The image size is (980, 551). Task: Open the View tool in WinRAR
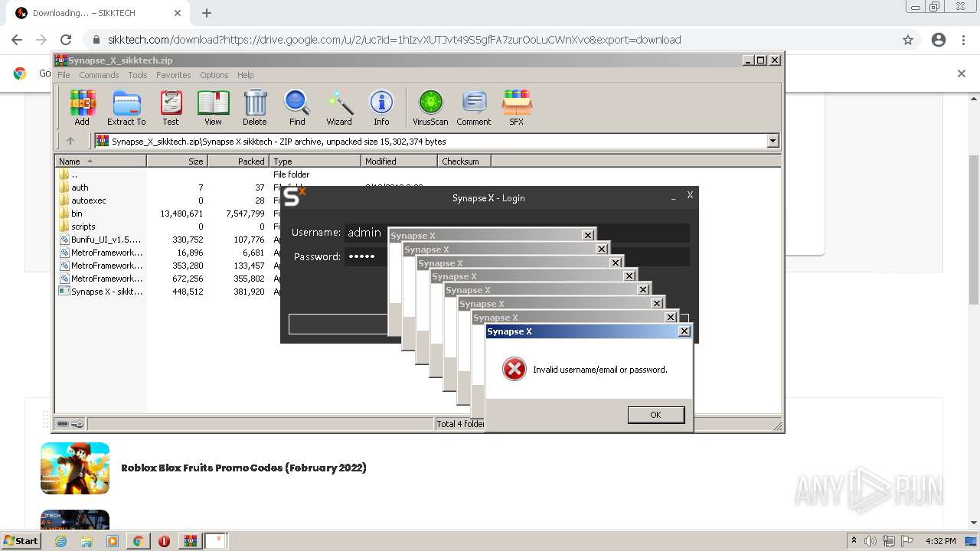[x=213, y=107]
